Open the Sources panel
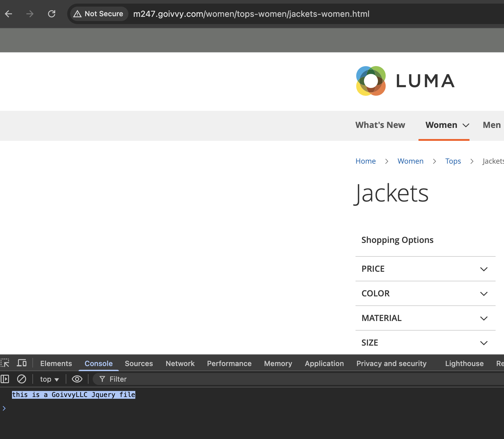 pyautogui.click(x=139, y=363)
